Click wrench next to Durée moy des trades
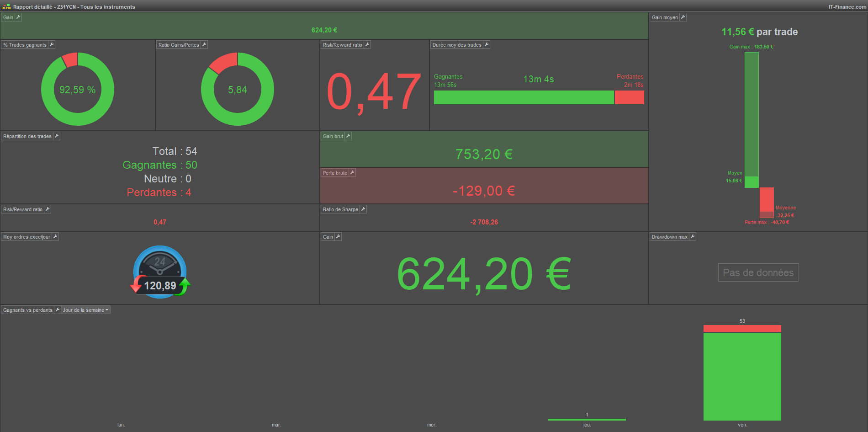This screenshot has height=432, width=868. click(x=487, y=45)
